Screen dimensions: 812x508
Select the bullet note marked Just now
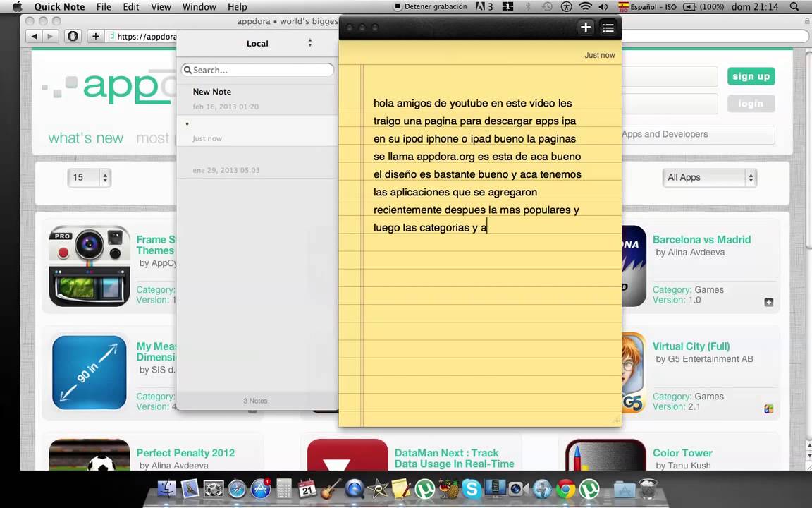click(257, 131)
